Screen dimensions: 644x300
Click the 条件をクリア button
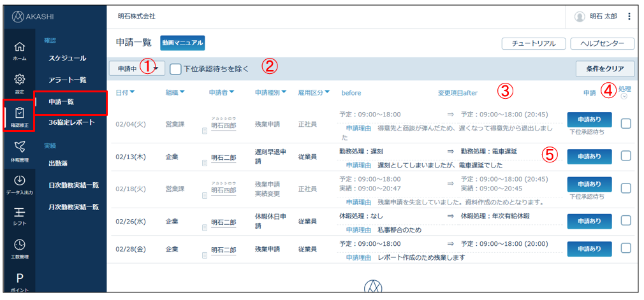coord(604,69)
